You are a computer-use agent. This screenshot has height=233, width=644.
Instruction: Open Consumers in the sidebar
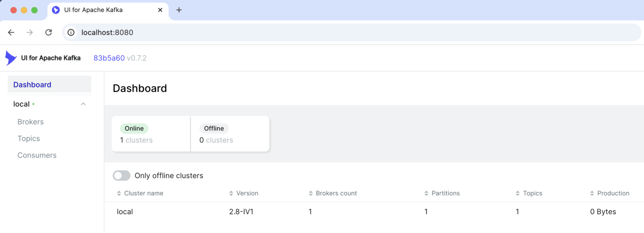[x=37, y=155]
